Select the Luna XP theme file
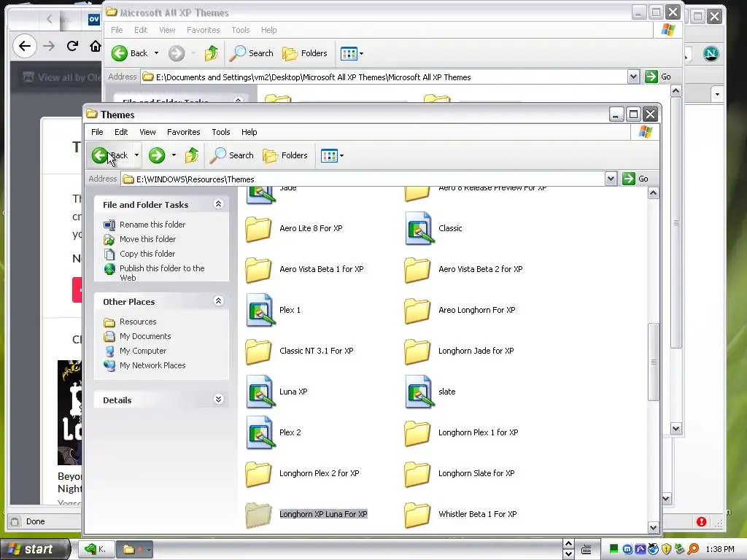Viewport: 747px width, 560px height. [276, 392]
